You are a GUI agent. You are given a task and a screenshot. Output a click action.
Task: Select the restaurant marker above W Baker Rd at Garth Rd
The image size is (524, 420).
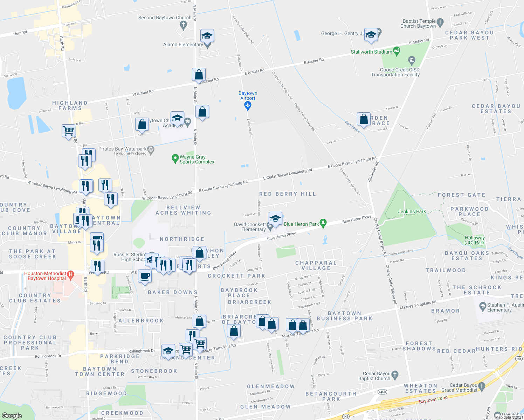(x=97, y=267)
